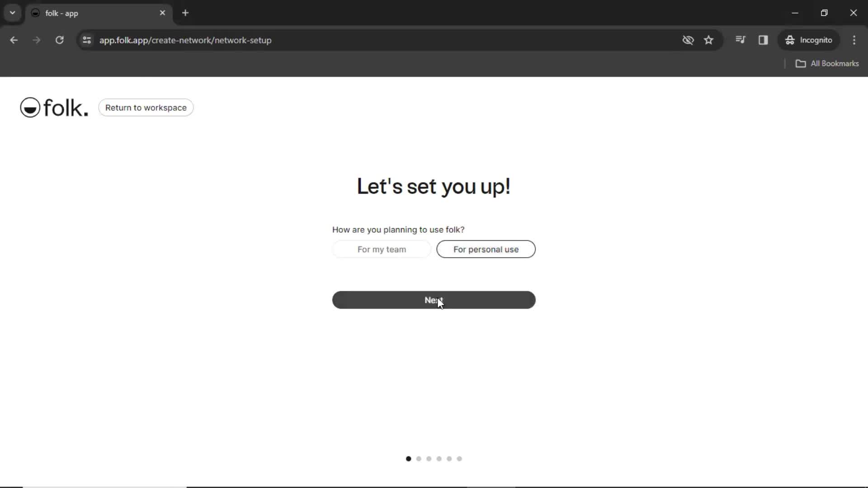
Task: Click the page refresh icon
Action: (x=59, y=40)
